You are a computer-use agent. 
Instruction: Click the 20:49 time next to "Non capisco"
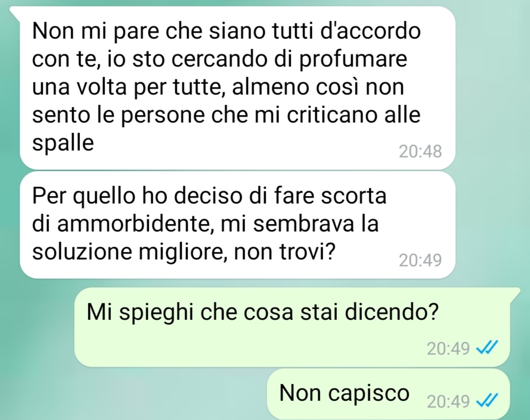(448, 401)
